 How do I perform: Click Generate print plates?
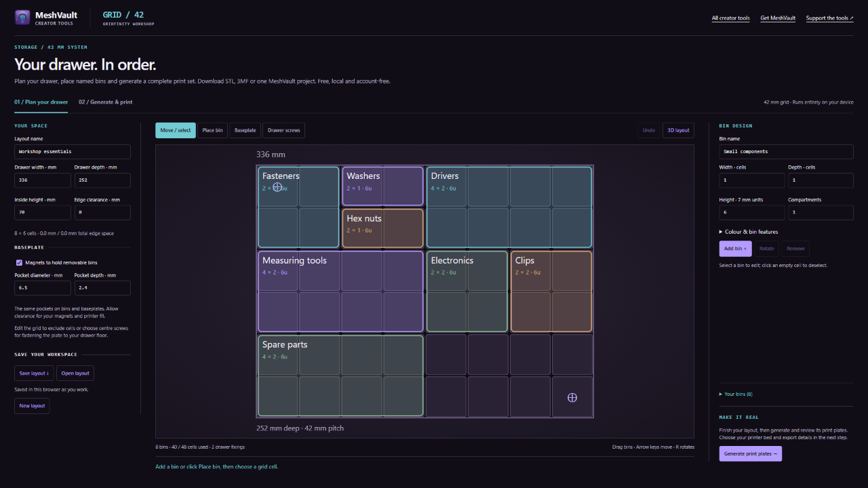click(x=751, y=453)
